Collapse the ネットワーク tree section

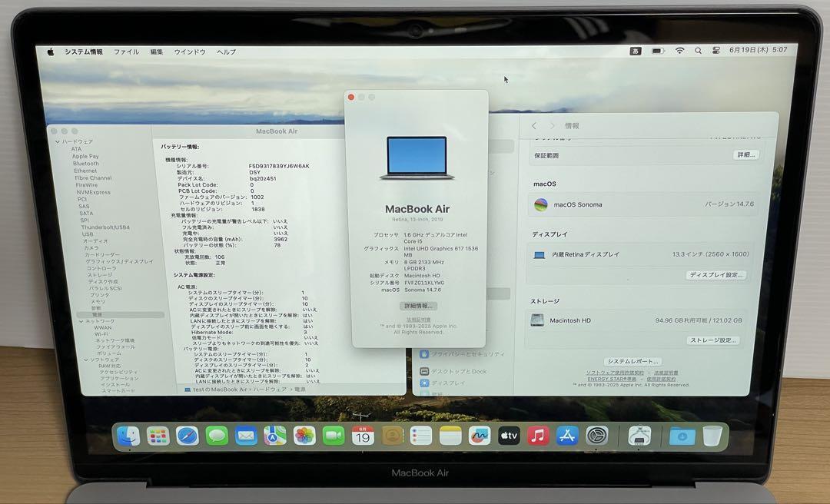pyautogui.click(x=81, y=321)
